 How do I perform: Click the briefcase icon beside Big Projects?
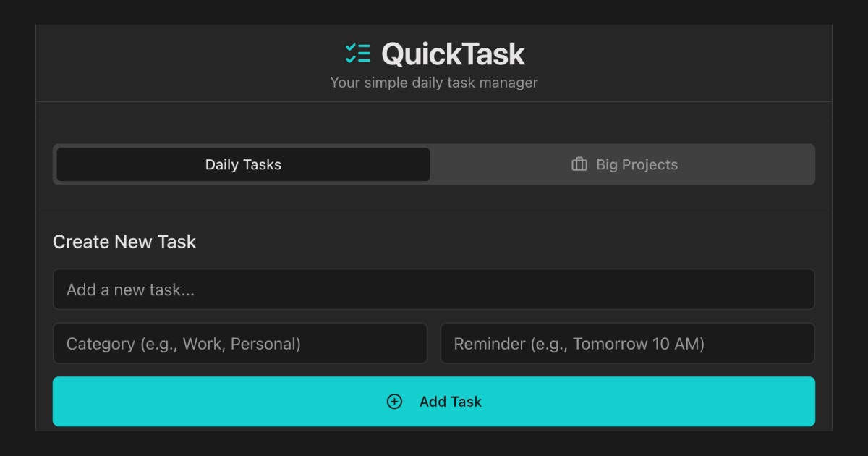(x=579, y=164)
